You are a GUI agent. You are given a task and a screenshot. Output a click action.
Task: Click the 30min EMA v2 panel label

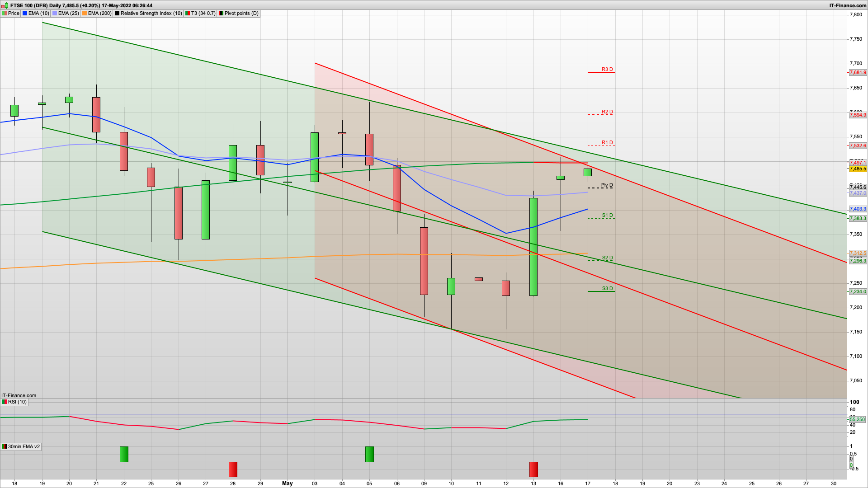24,446
